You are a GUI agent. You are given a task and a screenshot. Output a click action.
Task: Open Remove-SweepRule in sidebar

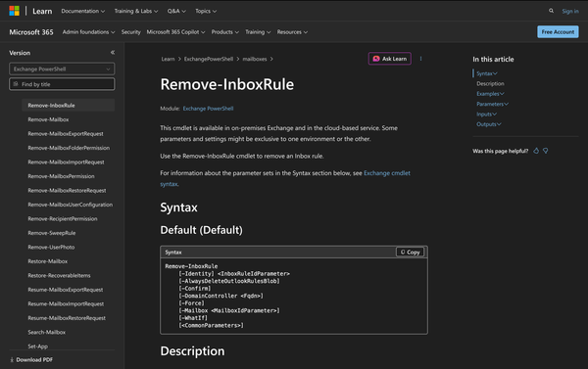pos(52,233)
